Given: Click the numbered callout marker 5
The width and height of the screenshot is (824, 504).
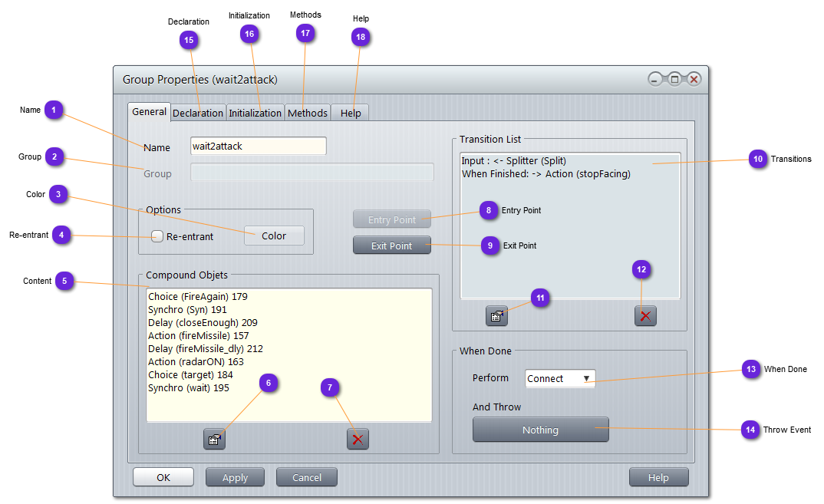Looking at the screenshot, I should point(64,281).
